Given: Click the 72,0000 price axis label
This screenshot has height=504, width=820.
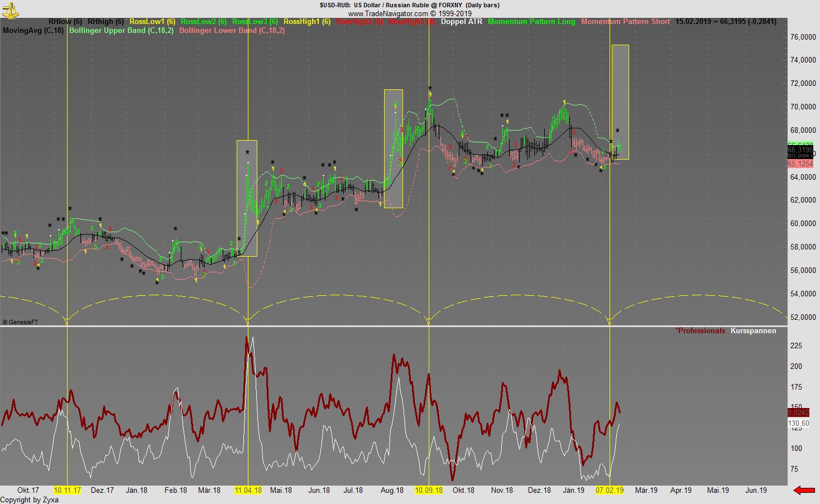Looking at the screenshot, I should coord(803,84).
